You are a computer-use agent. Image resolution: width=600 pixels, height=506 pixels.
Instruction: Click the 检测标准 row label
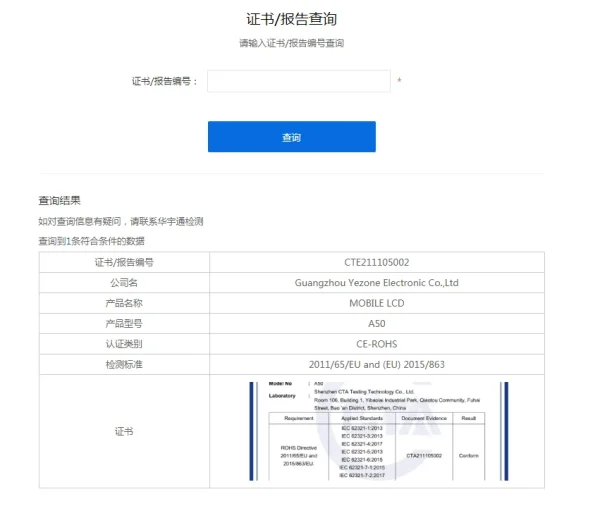click(x=124, y=364)
